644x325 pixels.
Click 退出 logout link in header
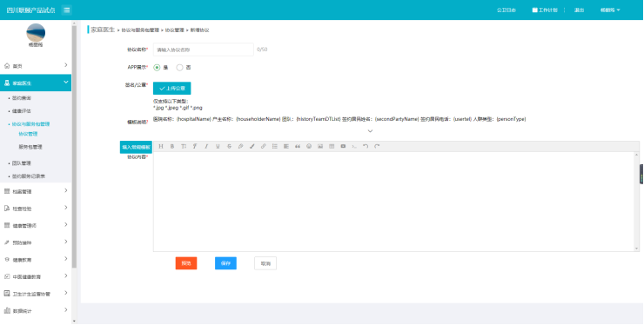[x=579, y=10]
